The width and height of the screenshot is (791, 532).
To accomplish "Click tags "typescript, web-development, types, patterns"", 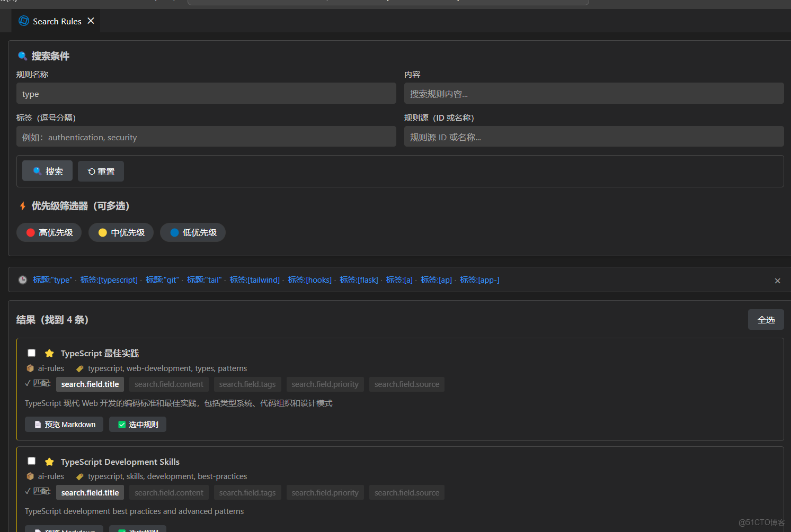I will (167, 368).
